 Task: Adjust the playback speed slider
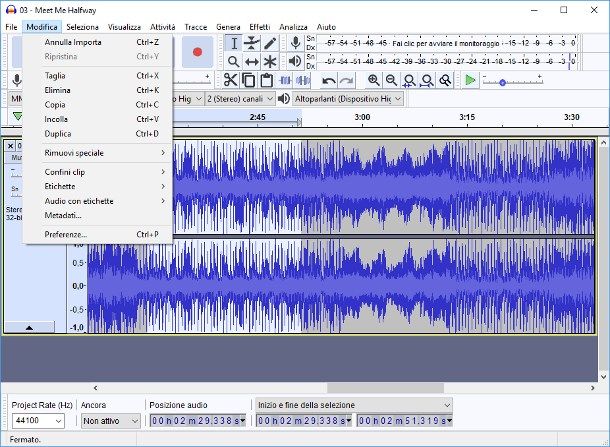point(502,82)
